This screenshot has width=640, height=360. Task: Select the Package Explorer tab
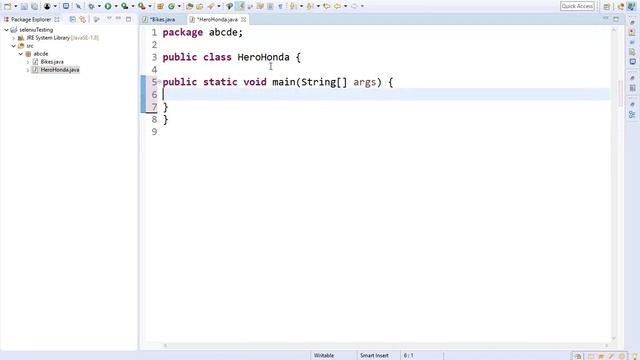click(x=31, y=19)
